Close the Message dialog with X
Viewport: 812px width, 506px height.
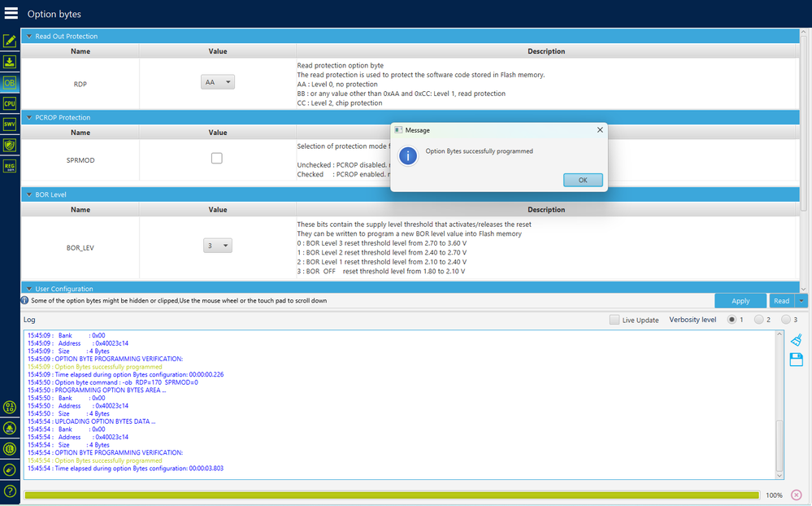[x=600, y=129]
